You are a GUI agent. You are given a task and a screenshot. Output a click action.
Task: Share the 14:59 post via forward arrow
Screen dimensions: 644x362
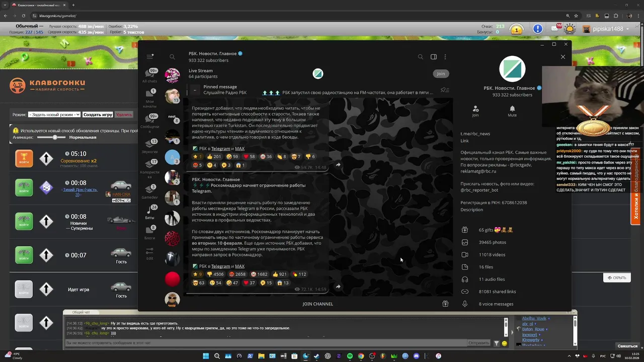click(x=338, y=287)
